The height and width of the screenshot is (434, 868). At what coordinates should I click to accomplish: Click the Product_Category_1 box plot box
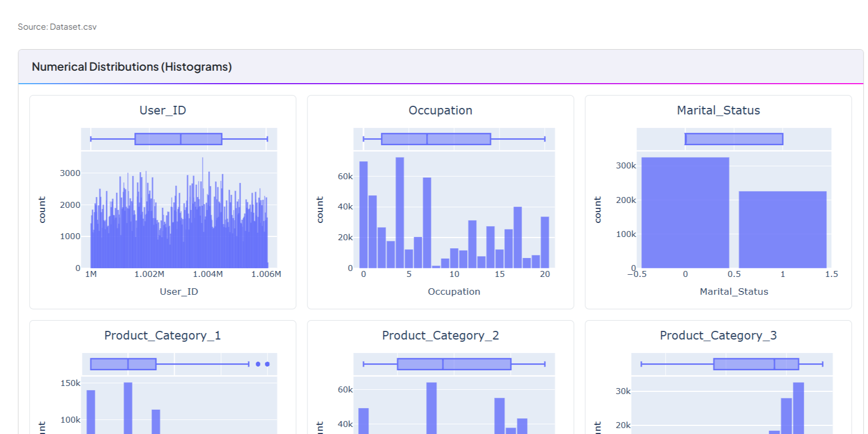(124, 364)
